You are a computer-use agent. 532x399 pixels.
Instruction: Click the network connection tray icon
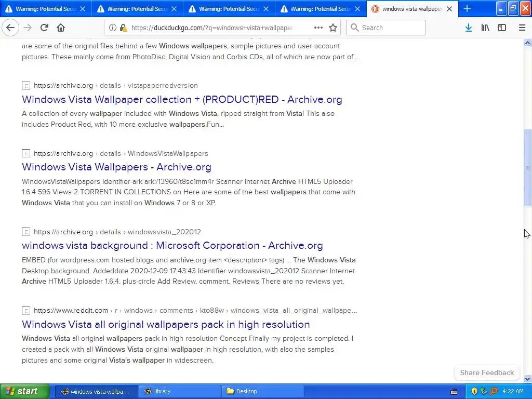[484, 391]
